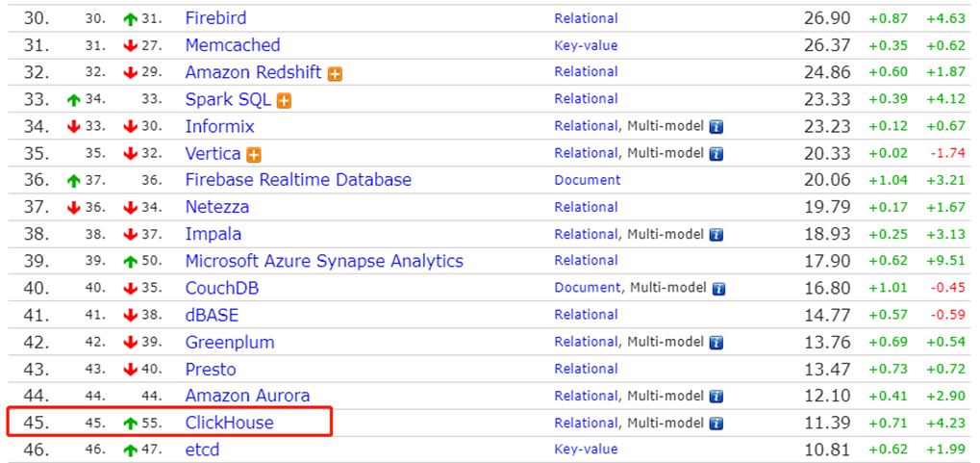This screenshot has height=463, width=980.
Task: Click the green up arrow in Firebase row
Action: (x=74, y=181)
